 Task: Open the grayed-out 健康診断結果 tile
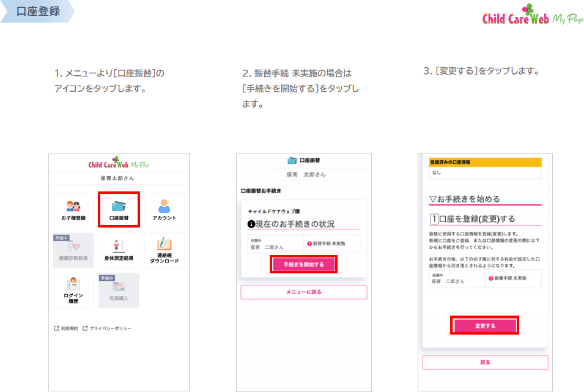pos(73,251)
